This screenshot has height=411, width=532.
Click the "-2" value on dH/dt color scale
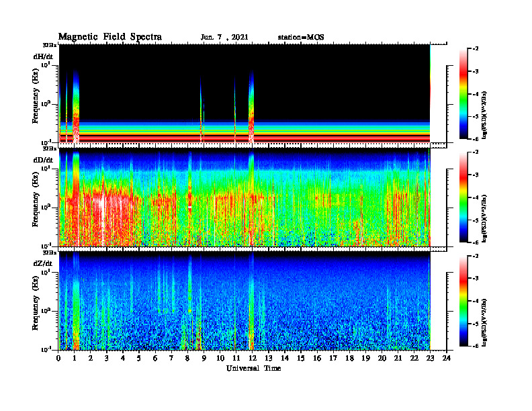[x=476, y=49]
